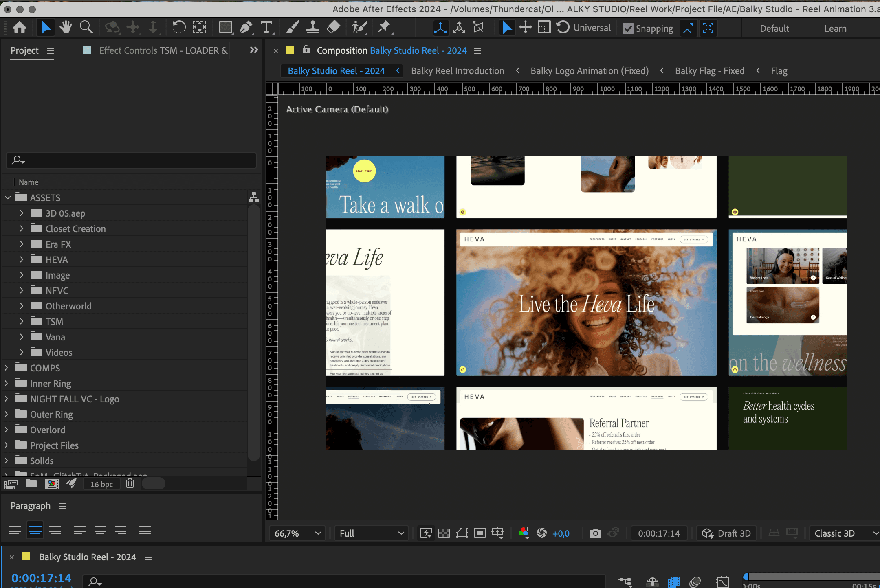Select center align text in Paragraph panel
This screenshot has height=588, width=880.
35,529
